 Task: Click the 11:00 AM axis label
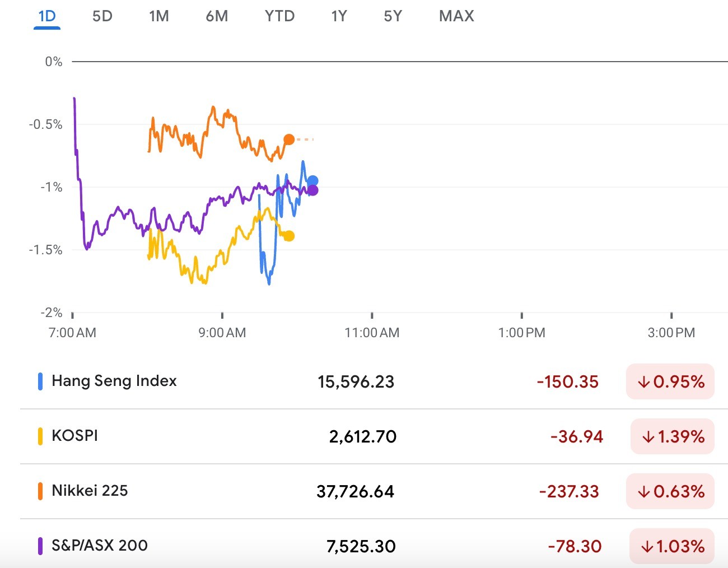(x=372, y=333)
